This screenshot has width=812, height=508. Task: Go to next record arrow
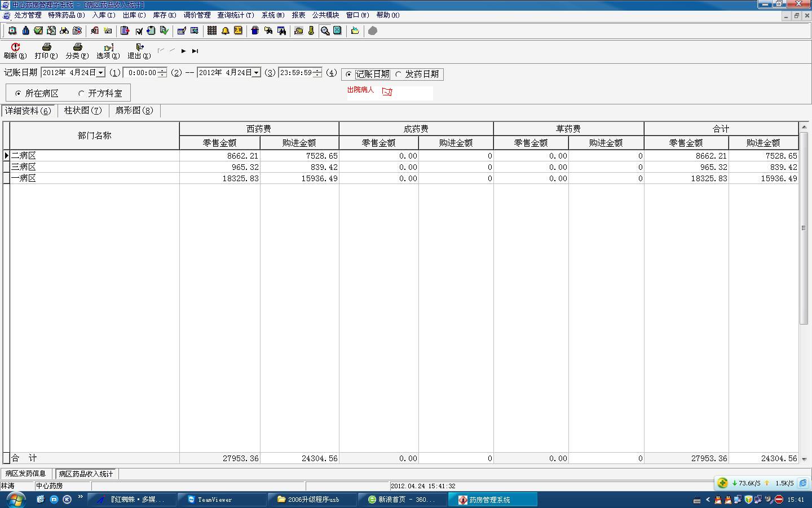tap(184, 51)
